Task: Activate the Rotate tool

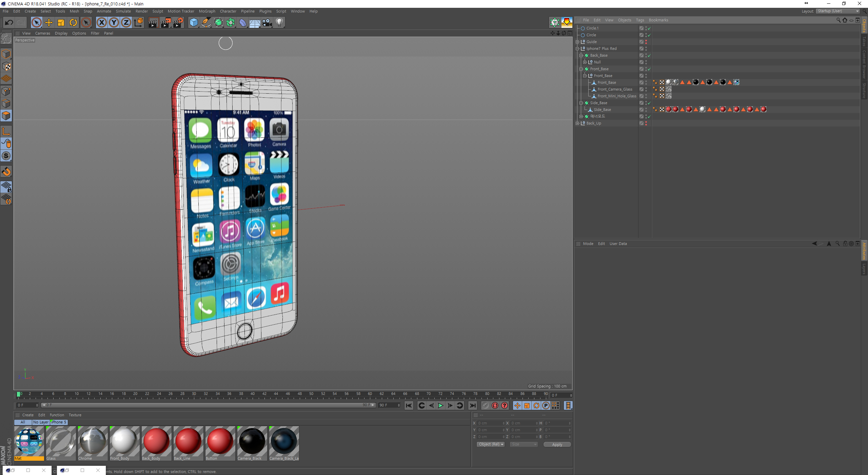Action: [x=73, y=23]
